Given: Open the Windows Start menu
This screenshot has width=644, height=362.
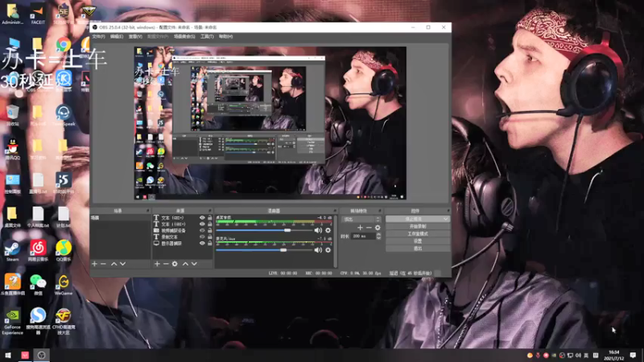Looking at the screenshot, I should tap(8, 355).
